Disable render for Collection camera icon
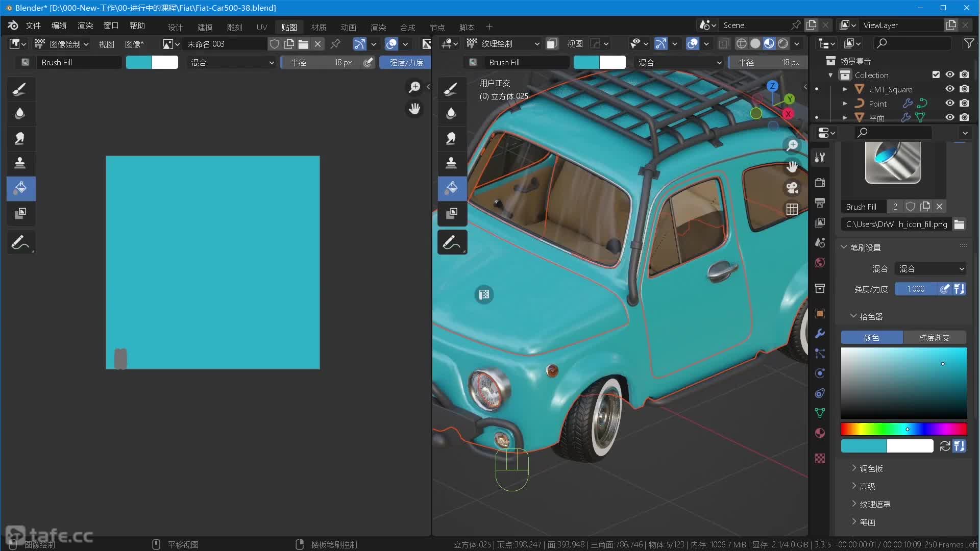Screen dimensions: 980x551 pos(964,75)
